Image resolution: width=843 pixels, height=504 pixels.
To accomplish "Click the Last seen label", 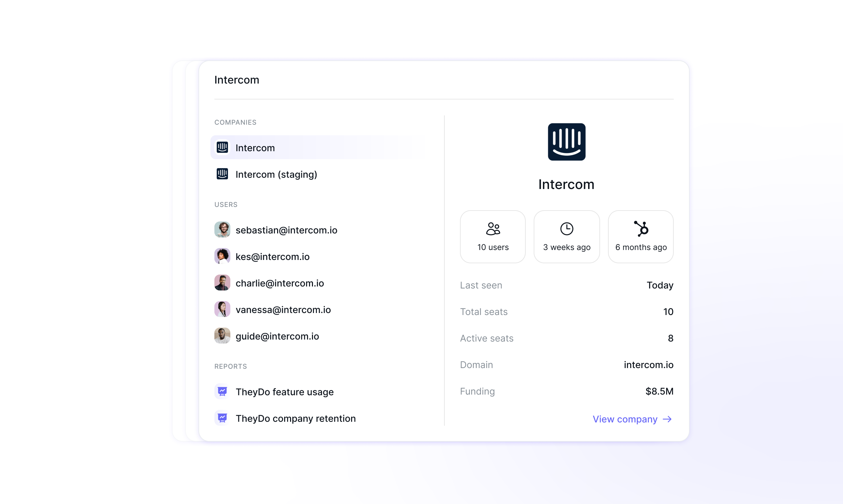I will [x=481, y=285].
